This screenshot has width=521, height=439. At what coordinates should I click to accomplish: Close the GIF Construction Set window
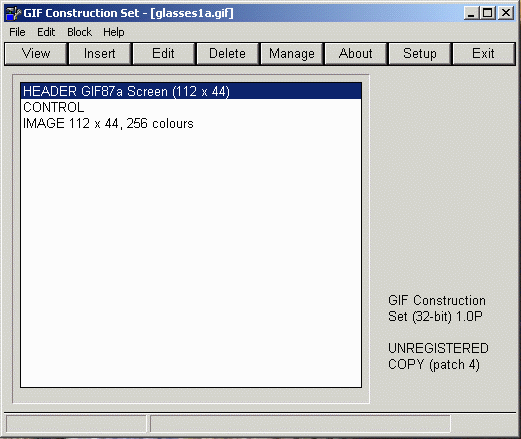click(506, 13)
